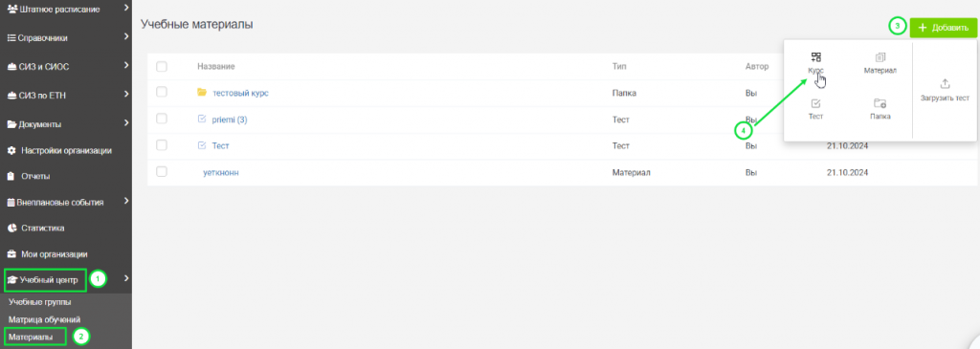Toggle the select-all checkbox in the table header
The width and height of the screenshot is (980, 349).
click(x=161, y=66)
